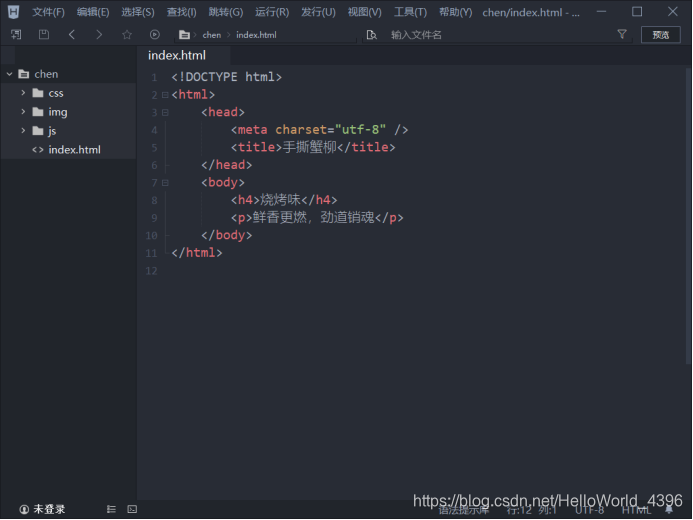693x520 pixels.
Task: Click the 预览 preview button
Action: click(x=661, y=34)
